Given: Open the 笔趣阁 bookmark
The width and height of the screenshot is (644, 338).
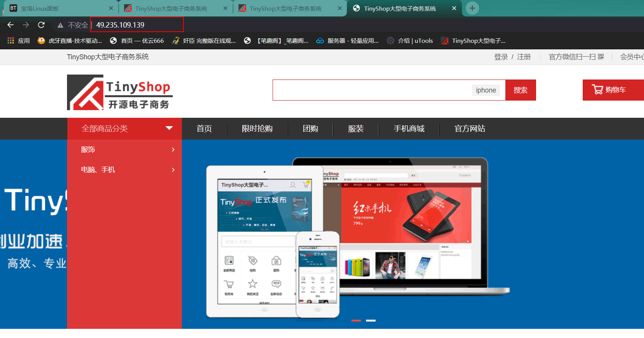Looking at the screenshot, I should click(x=276, y=41).
